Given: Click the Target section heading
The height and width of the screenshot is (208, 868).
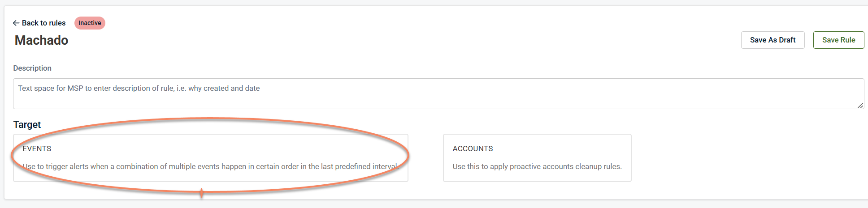Looking at the screenshot, I should pyautogui.click(x=27, y=125).
